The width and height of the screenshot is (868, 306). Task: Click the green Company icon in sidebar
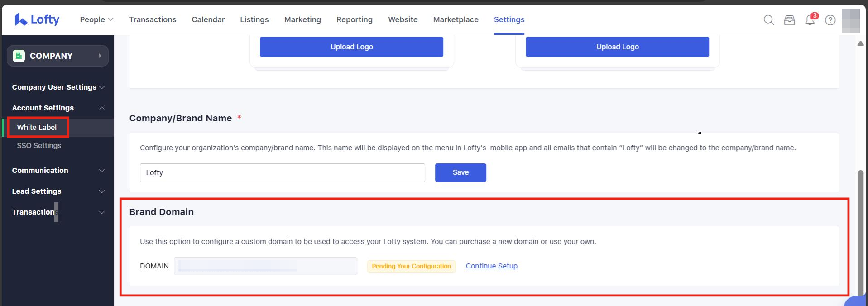point(19,56)
